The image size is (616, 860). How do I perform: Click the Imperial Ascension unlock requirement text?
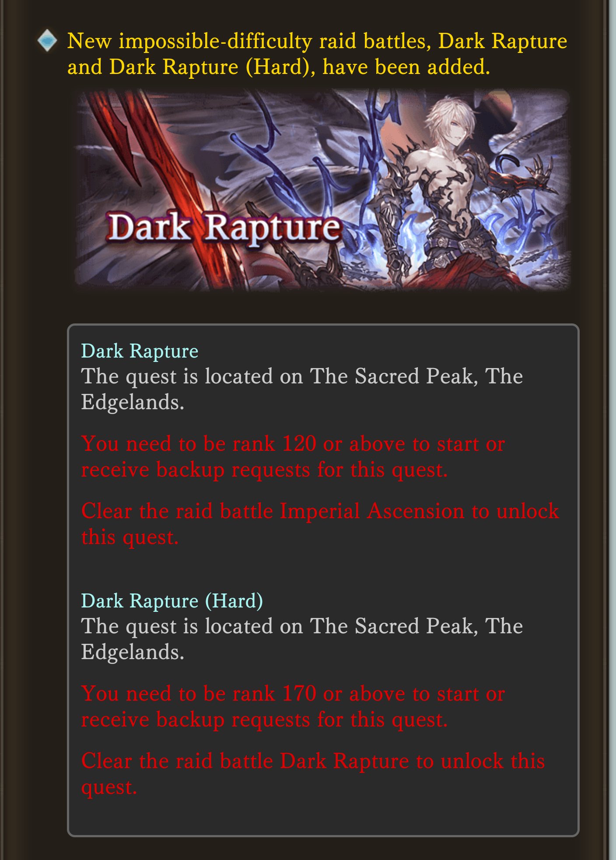(x=320, y=524)
